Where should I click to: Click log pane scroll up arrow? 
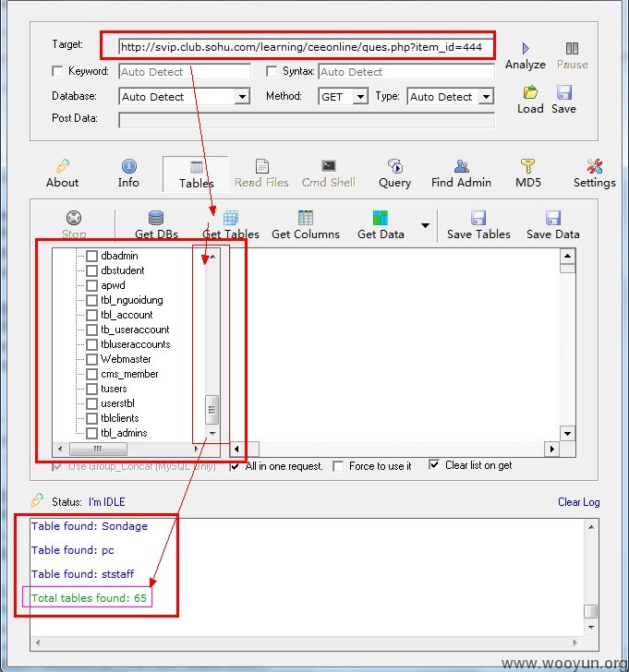point(591,527)
